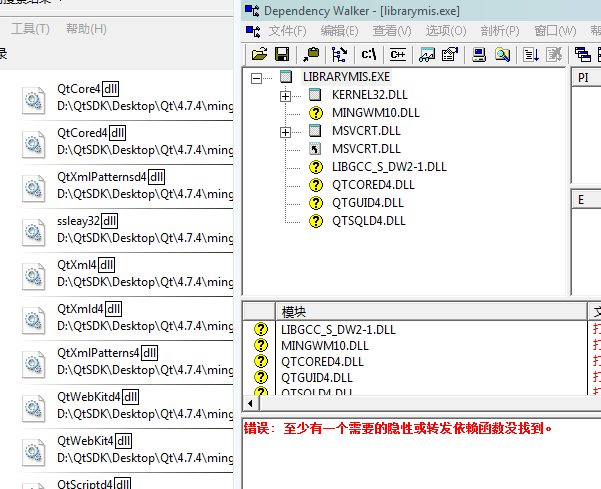Collapse the LIBRARYMIS.EXE tree root
Screen dimensions: 601x489
click(256, 78)
